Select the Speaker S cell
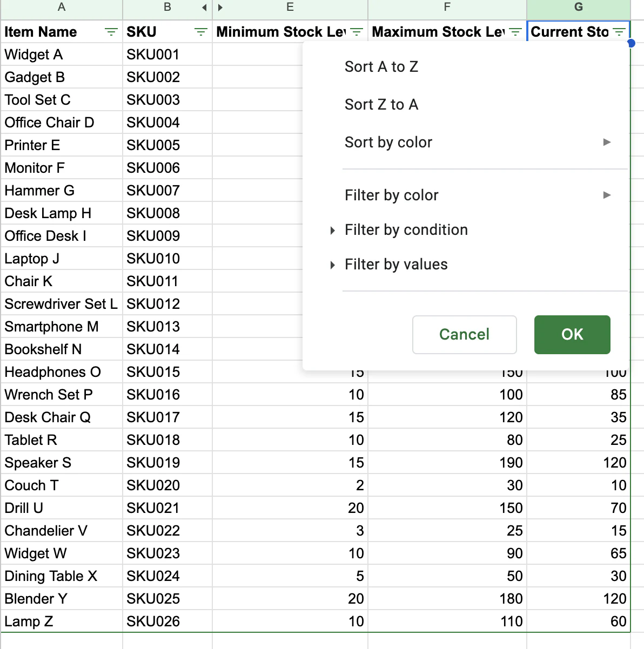 pyautogui.click(x=62, y=463)
